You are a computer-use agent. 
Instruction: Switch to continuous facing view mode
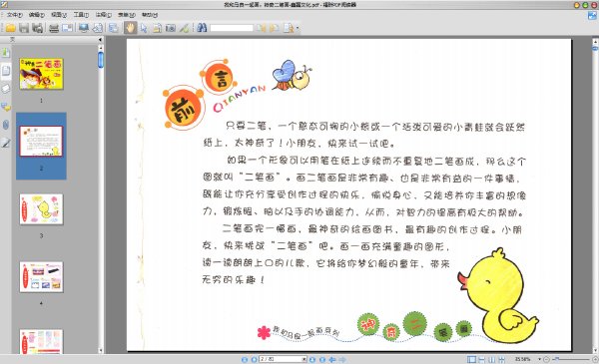coord(501,359)
